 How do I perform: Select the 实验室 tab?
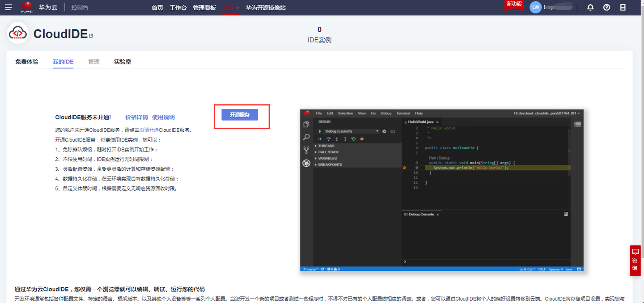coord(122,62)
